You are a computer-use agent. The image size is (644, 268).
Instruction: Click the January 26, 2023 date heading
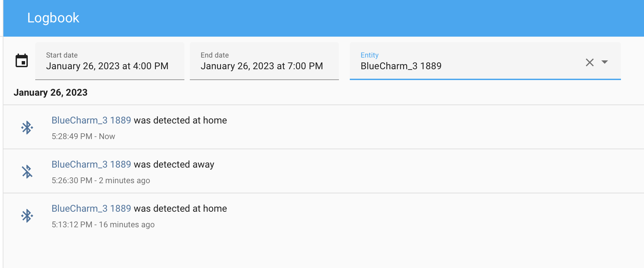point(51,92)
